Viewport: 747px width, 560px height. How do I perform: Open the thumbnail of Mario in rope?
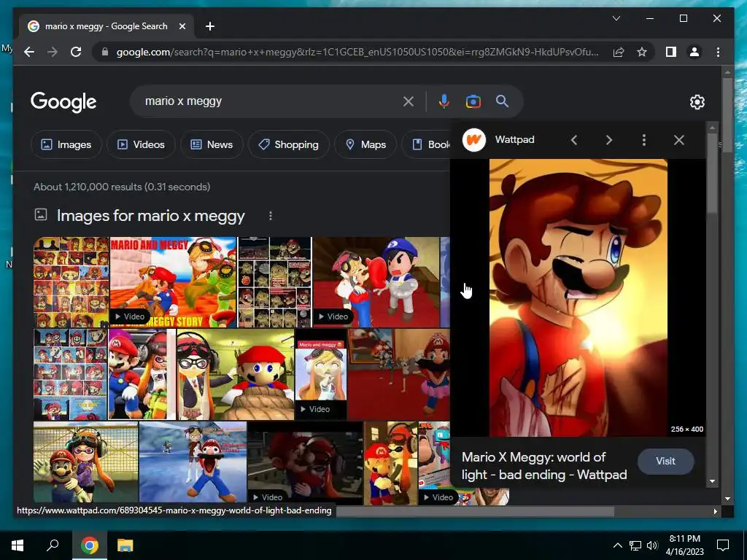[236, 374]
